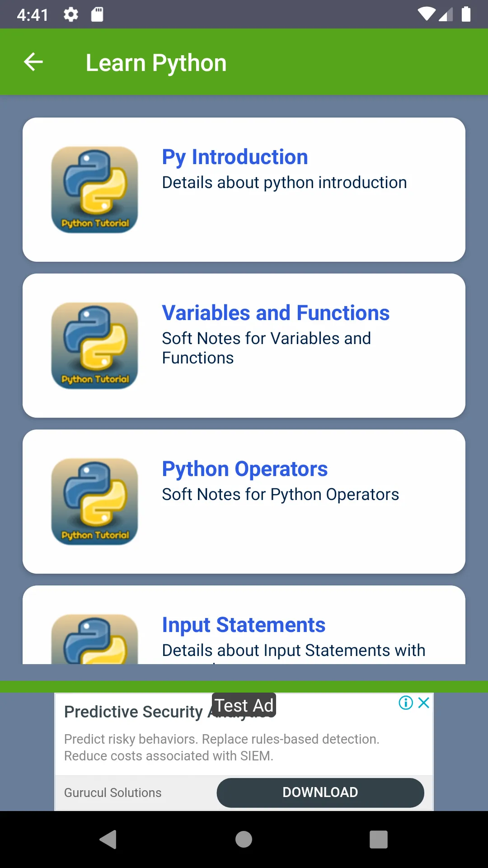Tap the 'Gurucul Solutions' advertiser name
Image resolution: width=488 pixels, height=868 pixels.
point(113,793)
